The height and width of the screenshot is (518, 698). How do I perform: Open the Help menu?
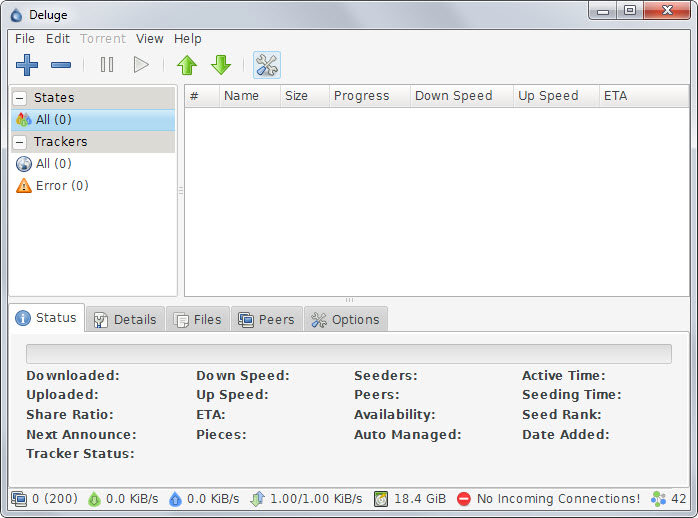click(x=187, y=39)
